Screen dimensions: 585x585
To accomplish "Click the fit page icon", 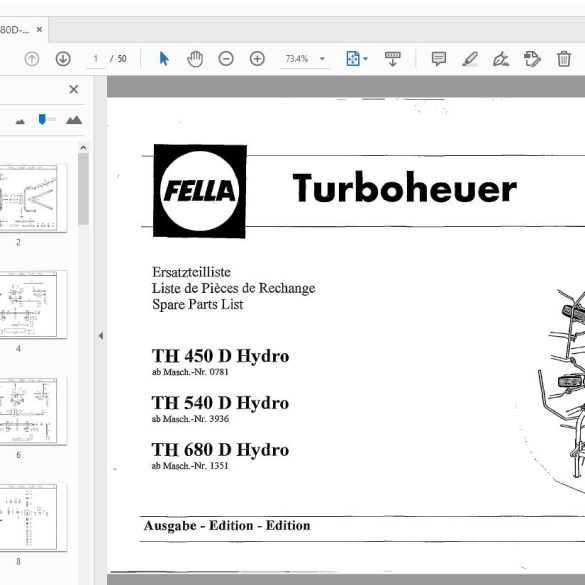I will pos(353,59).
